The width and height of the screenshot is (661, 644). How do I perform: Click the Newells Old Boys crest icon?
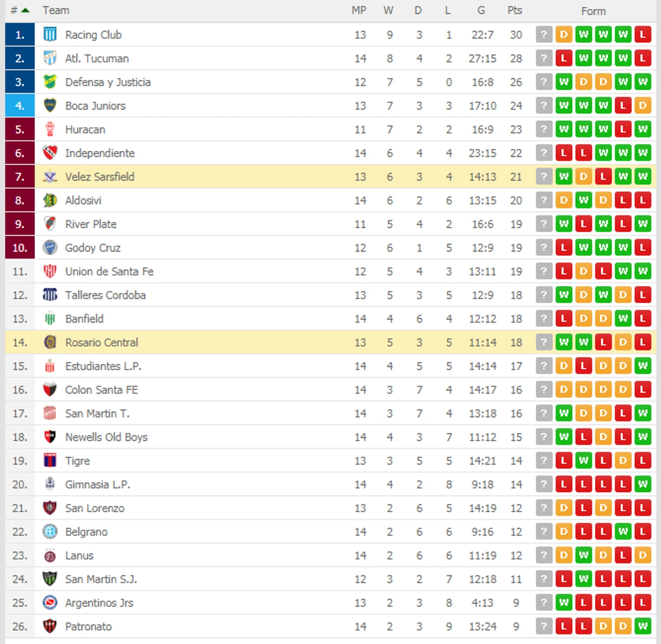[x=50, y=437]
